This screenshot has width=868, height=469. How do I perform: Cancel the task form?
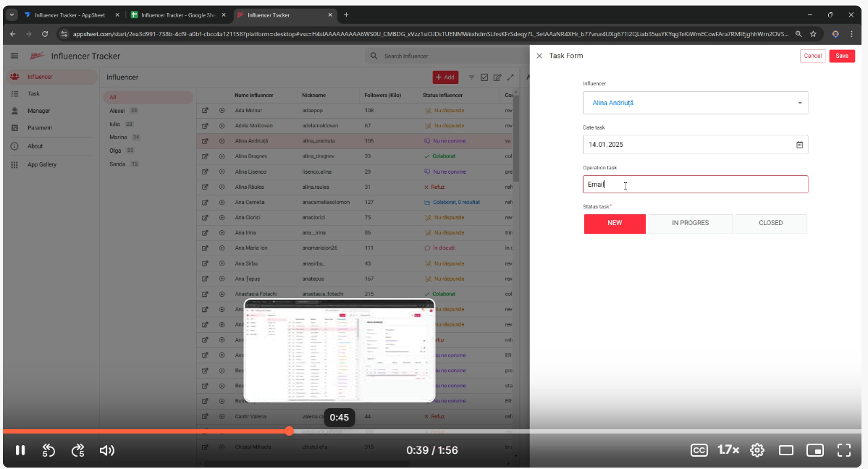coord(813,56)
